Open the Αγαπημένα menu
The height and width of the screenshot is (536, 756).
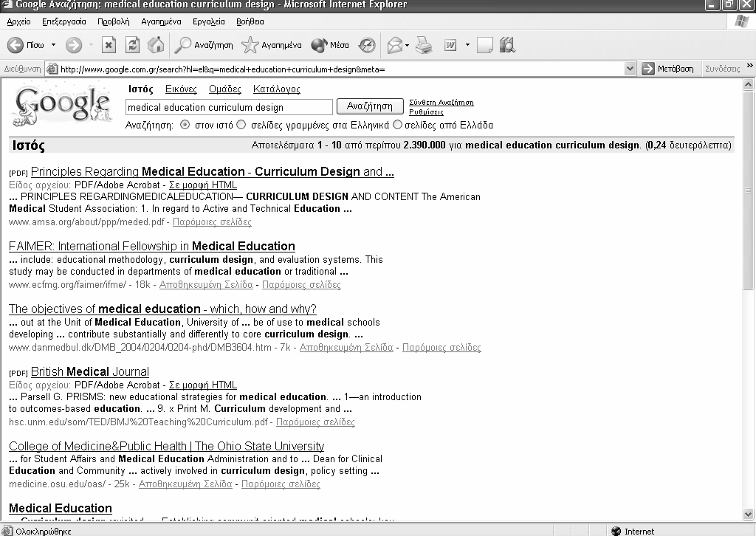161,21
